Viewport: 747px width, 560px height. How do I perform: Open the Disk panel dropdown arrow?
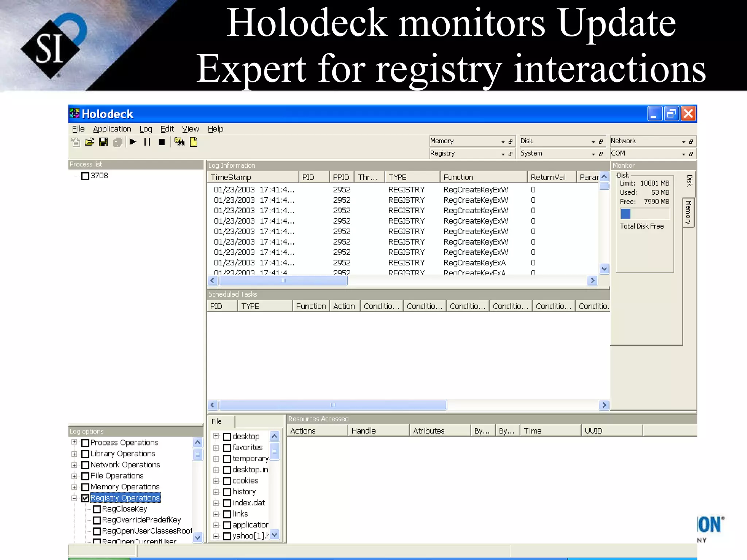point(593,142)
